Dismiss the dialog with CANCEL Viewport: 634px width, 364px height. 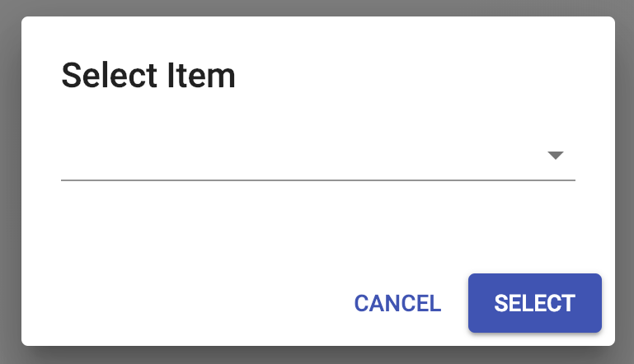(x=397, y=303)
